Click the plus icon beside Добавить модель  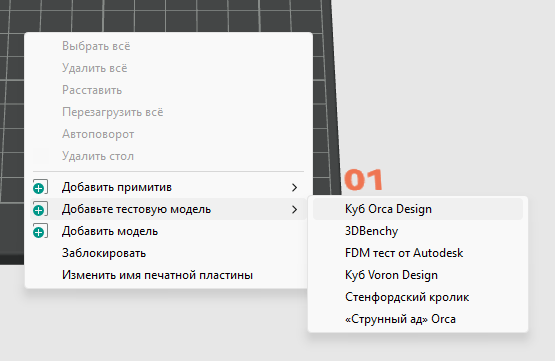40,231
